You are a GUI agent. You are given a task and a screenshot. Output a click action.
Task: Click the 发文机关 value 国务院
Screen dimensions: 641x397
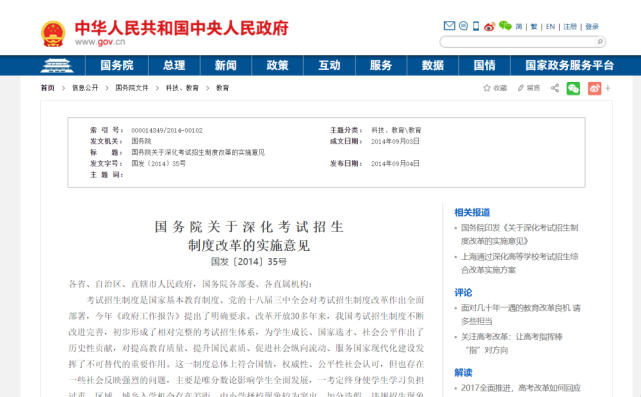click(141, 141)
